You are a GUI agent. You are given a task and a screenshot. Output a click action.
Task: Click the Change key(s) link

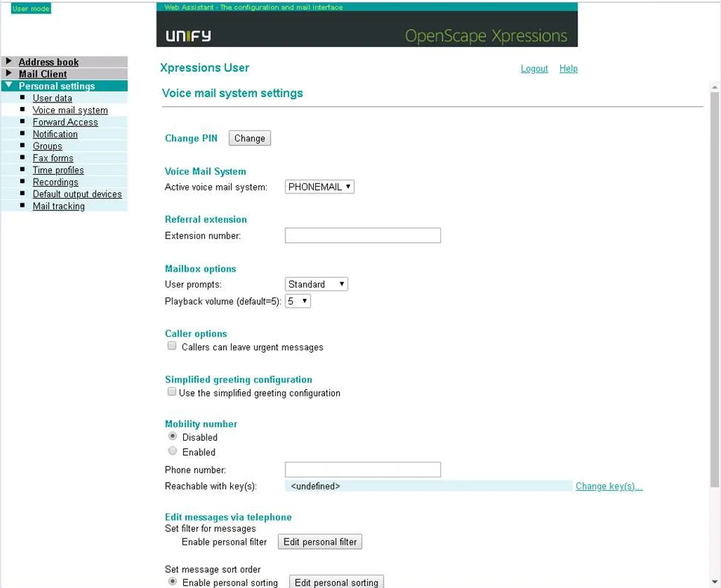tap(609, 486)
